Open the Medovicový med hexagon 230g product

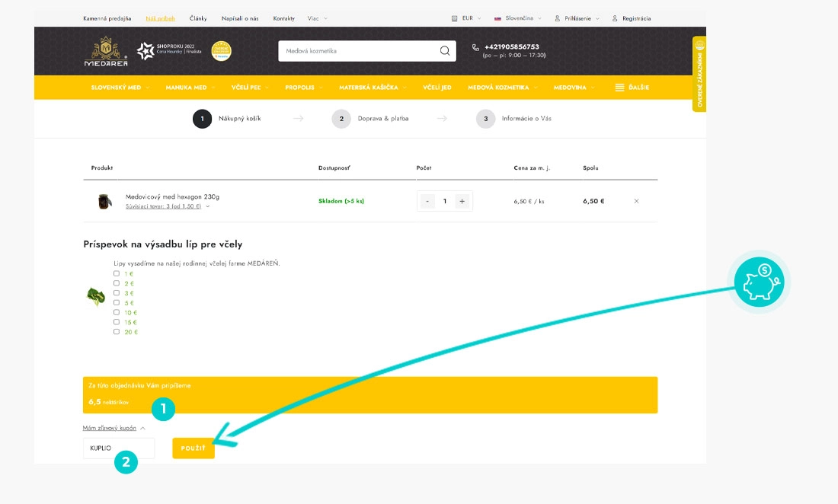tap(172, 196)
